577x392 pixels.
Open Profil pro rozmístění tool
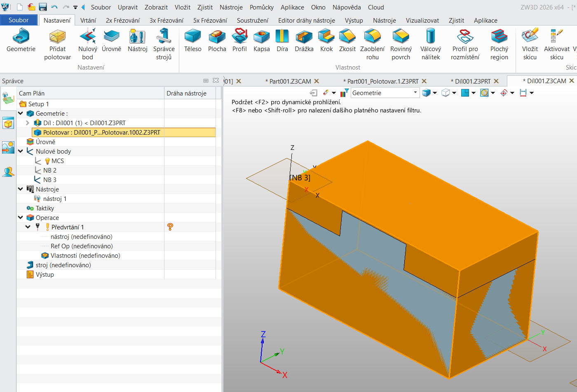[465, 44]
